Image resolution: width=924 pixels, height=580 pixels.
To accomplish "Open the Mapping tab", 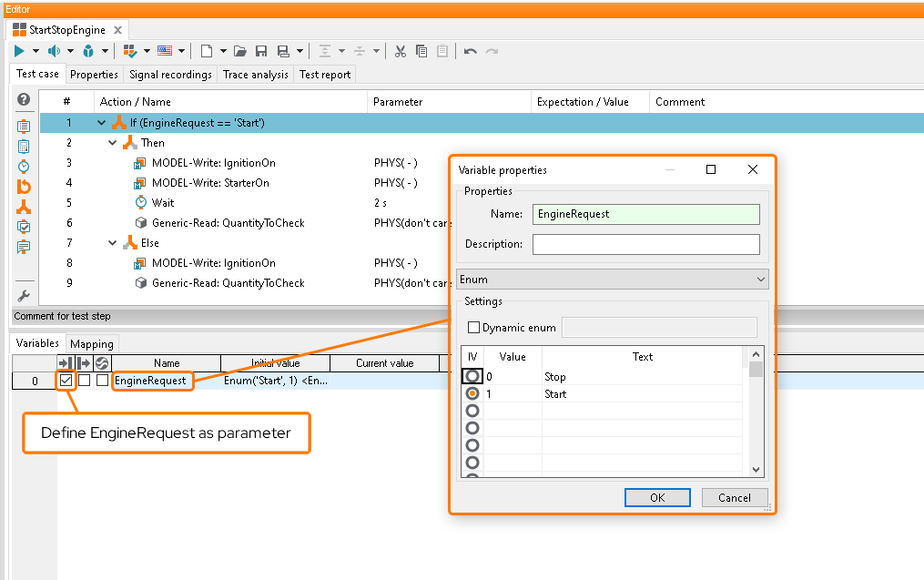I will pyautogui.click(x=92, y=343).
